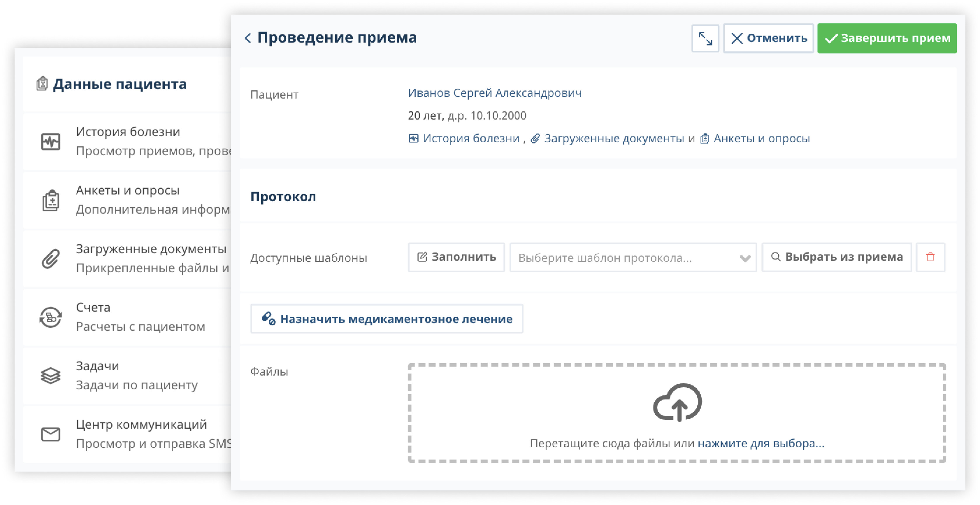Click the checkmark icon on Завершить прием
This screenshot has height=505, width=980.
point(831,38)
